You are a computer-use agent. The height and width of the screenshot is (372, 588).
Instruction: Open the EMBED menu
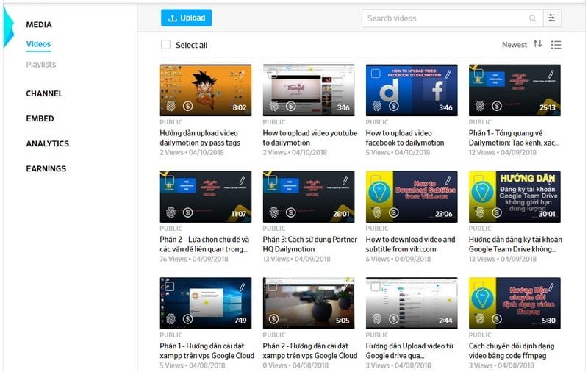(x=40, y=118)
